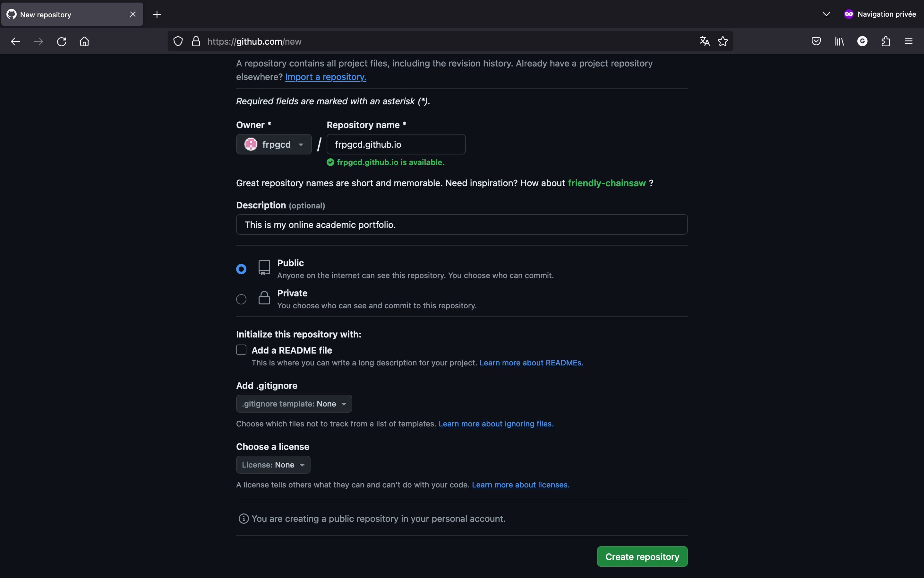Save page to Pocket

(816, 41)
